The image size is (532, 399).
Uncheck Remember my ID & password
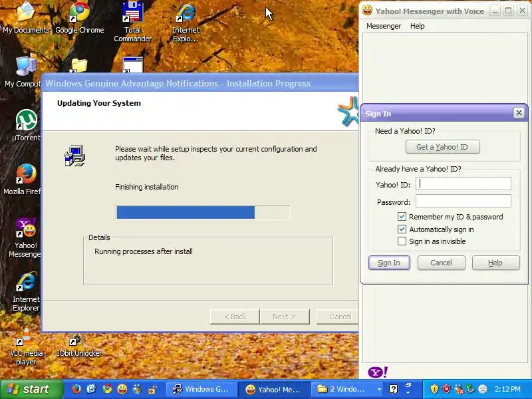coord(402,217)
